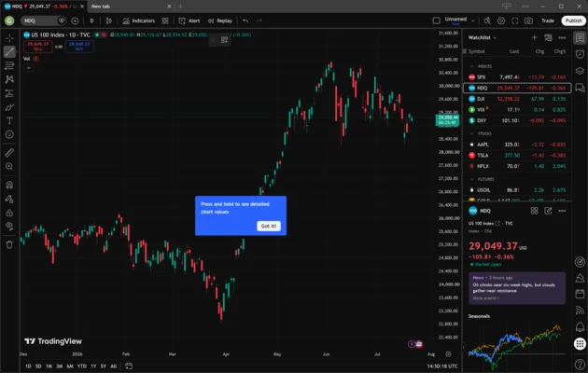
Task: Take a chart snapshot with camera
Action: (x=528, y=21)
